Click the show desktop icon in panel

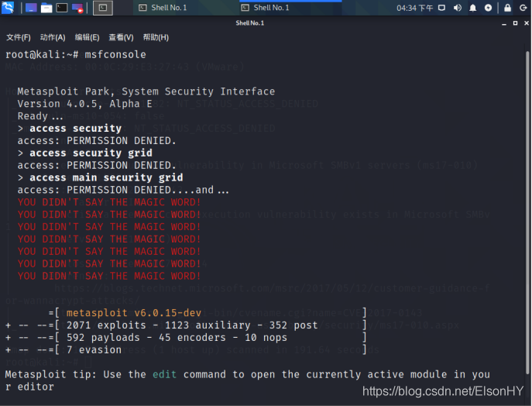(31, 8)
